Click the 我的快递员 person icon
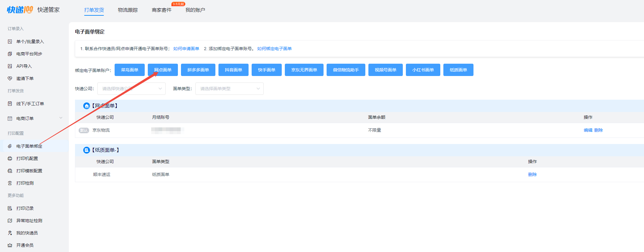This screenshot has height=252, width=644. point(10,233)
